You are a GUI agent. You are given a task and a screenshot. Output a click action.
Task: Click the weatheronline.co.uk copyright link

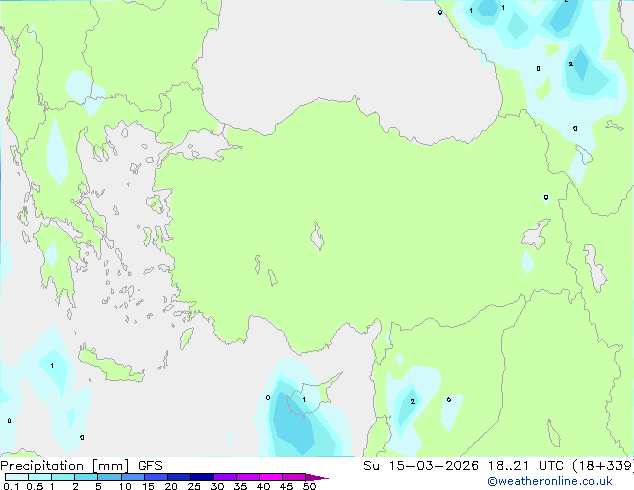[550, 481]
